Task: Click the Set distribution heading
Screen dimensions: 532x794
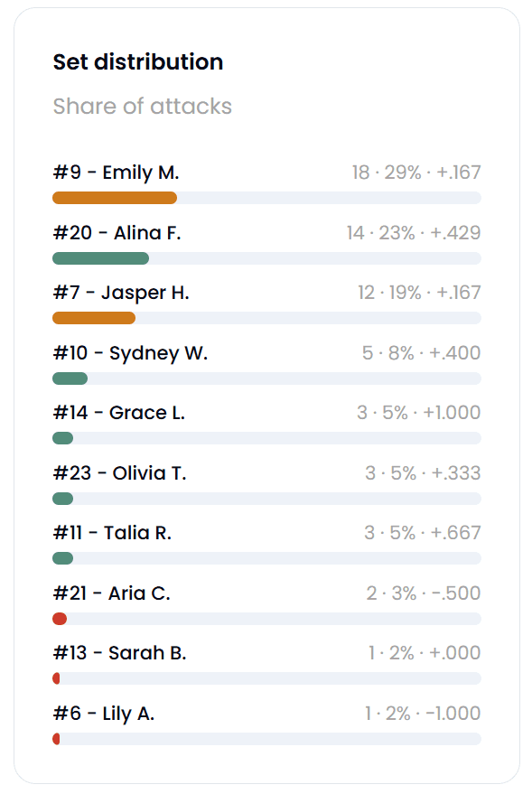Action: coord(137,61)
